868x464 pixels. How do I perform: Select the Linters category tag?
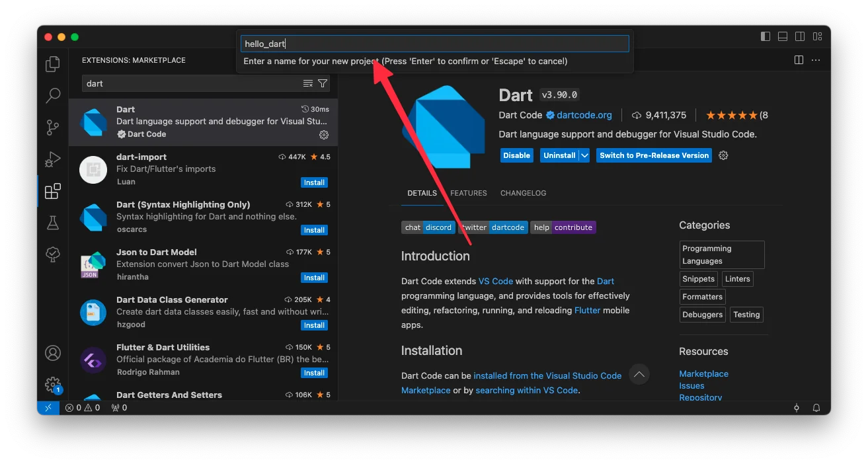(737, 279)
